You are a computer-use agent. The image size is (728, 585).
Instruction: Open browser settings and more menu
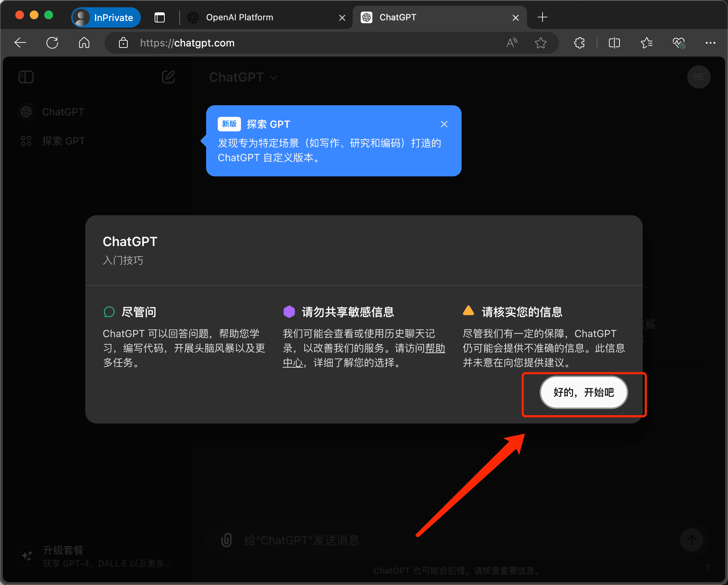(x=710, y=43)
